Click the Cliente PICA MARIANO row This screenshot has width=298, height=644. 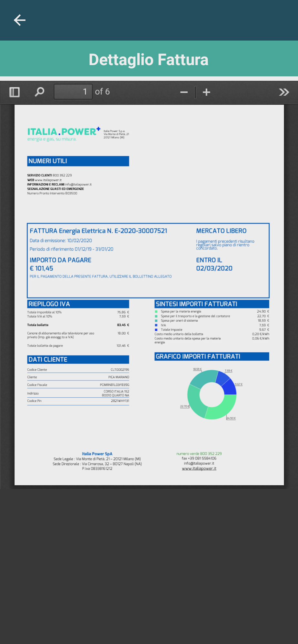[78, 377]
